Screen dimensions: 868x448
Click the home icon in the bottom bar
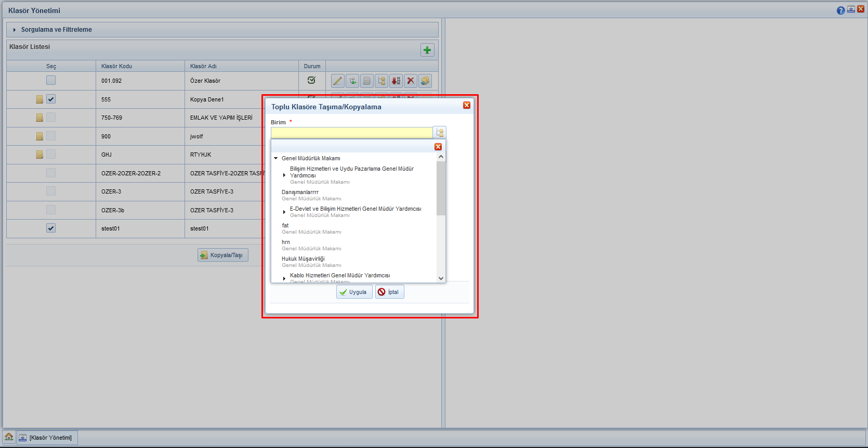click(x=9, y=437)
